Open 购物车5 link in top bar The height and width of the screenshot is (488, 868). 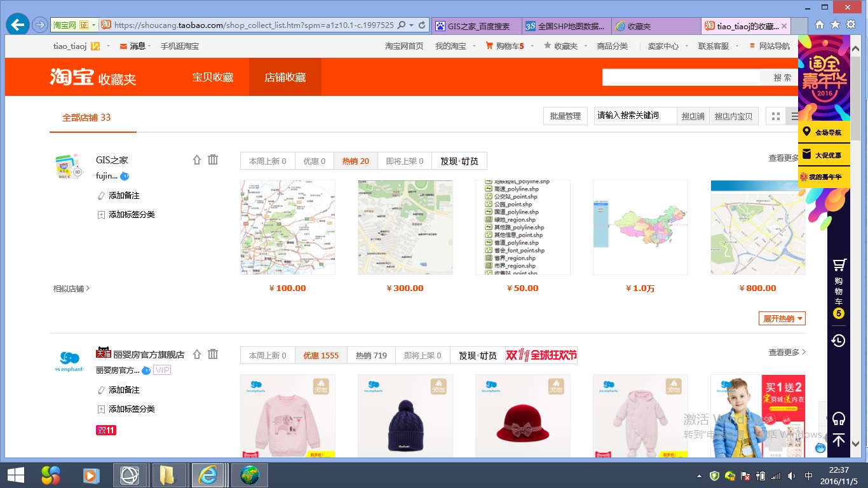(505, 46)
